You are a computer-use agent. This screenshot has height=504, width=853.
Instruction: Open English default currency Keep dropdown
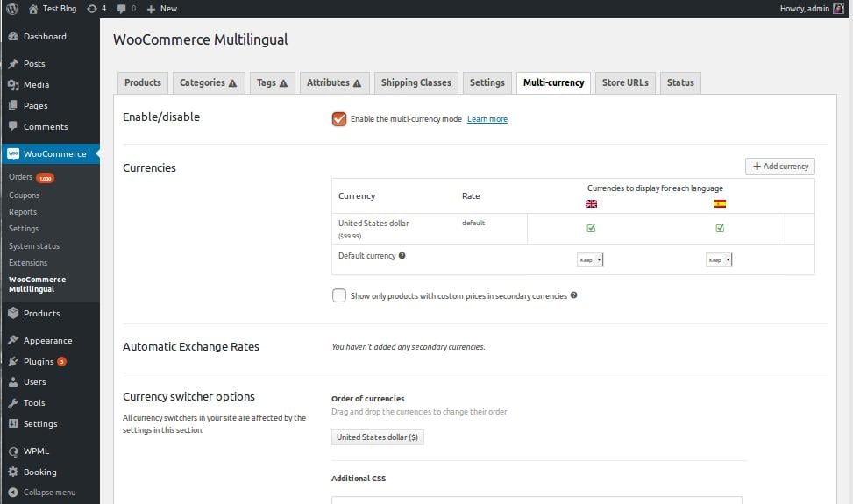point(590,259)
